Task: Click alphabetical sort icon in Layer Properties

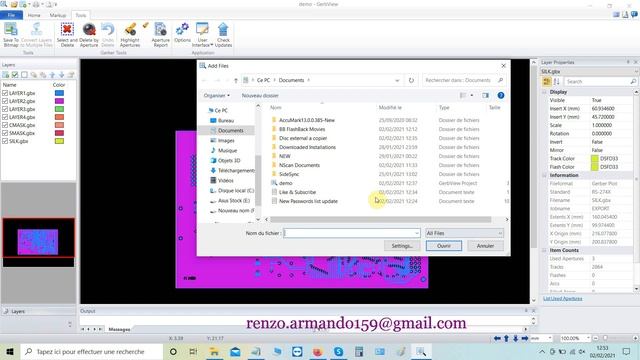Action: pos(556,82)
